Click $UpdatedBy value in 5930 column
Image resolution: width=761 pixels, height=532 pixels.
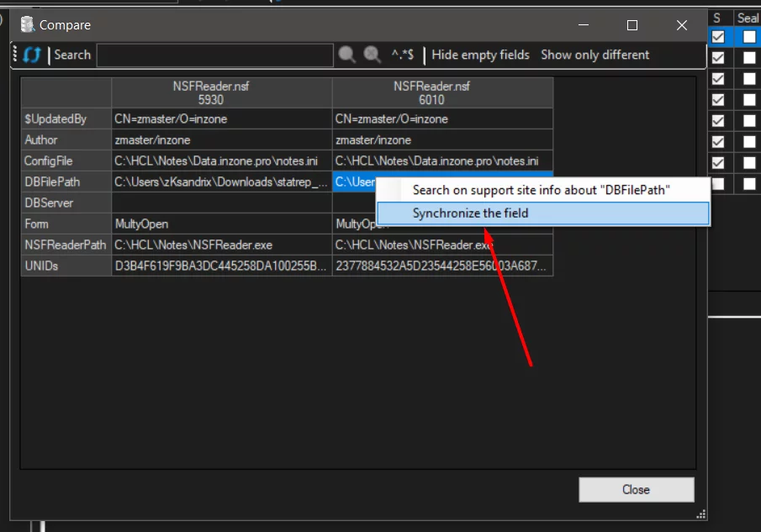tap(222, 119)
